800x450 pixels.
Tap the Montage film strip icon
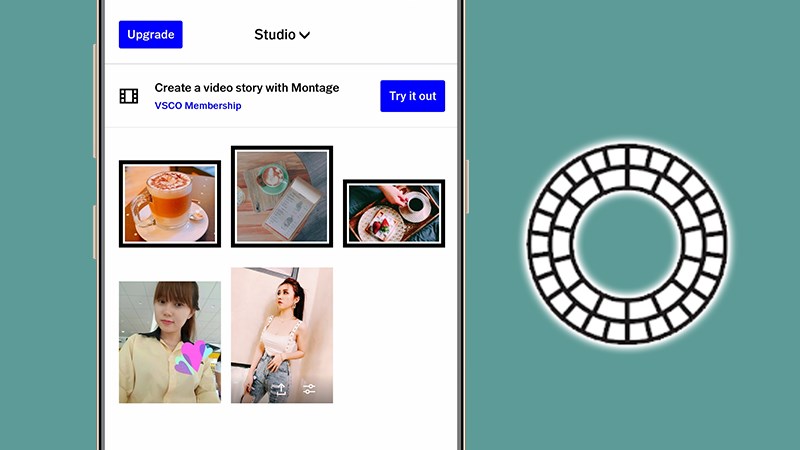[129, 96]
